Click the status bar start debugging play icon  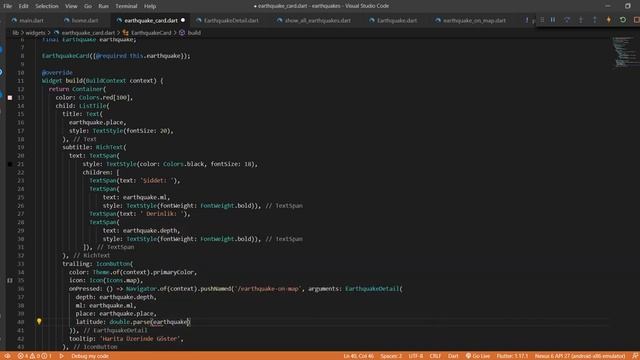62,356
